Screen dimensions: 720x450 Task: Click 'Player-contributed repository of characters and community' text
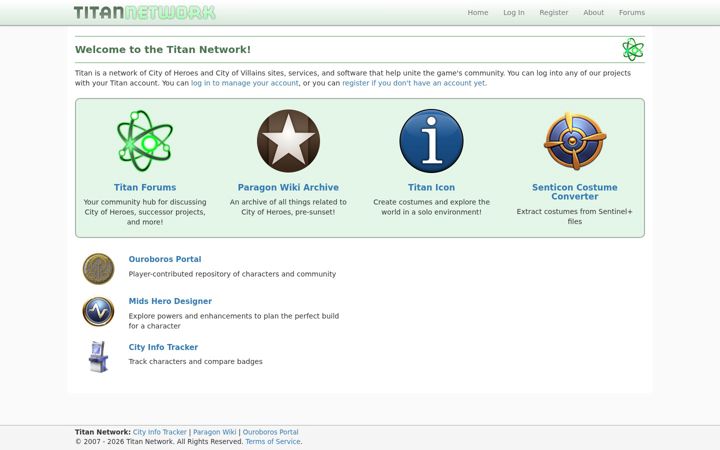tap(232, 274)
